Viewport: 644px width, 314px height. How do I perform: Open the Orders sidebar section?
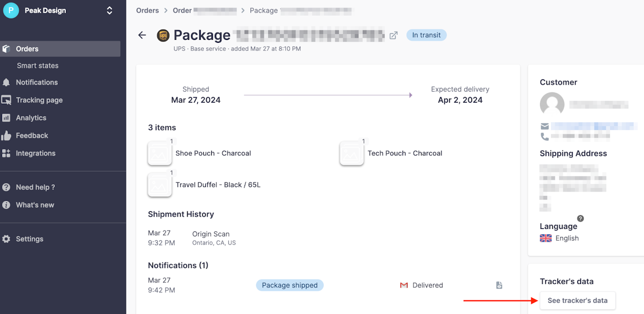[27, 49]
